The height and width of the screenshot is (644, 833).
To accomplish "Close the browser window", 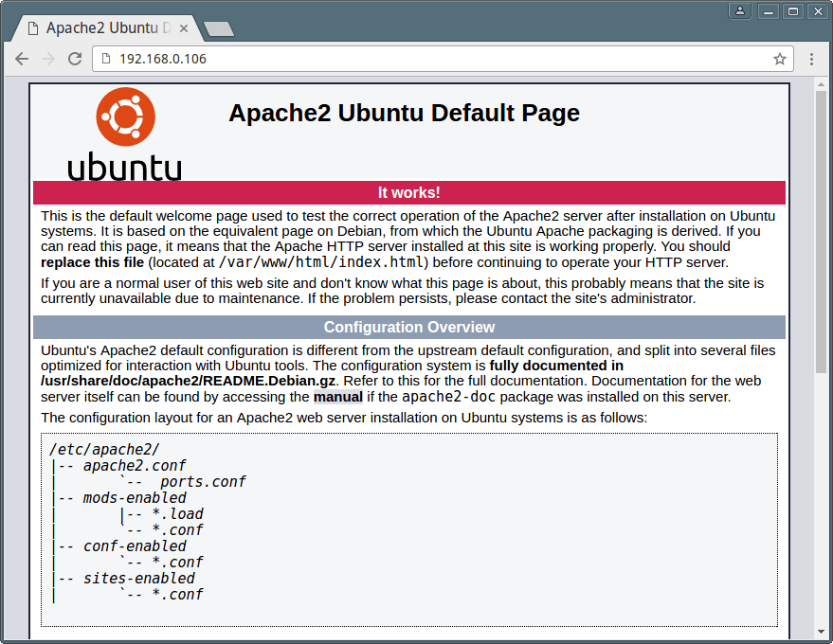I will coord(816,11).
